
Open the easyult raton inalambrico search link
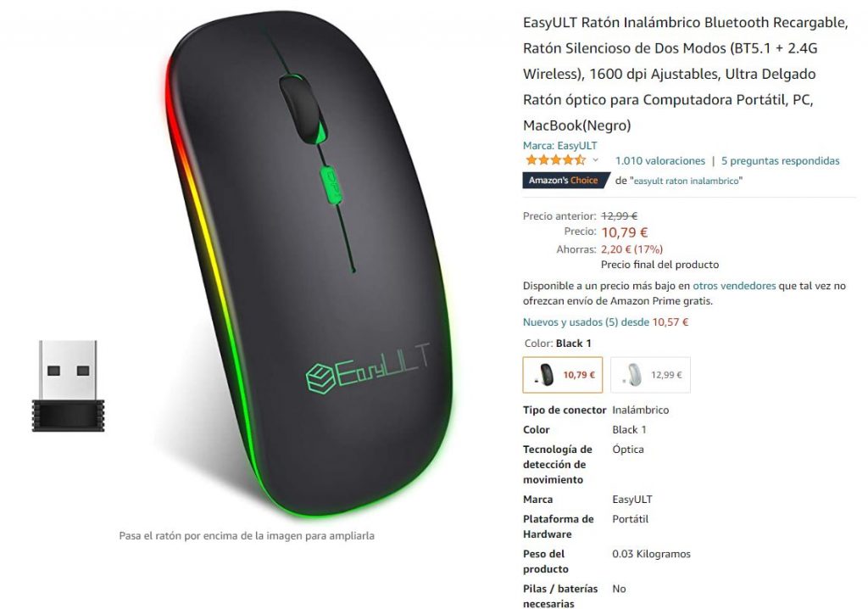pyautogui.click(x=686, y=181)
